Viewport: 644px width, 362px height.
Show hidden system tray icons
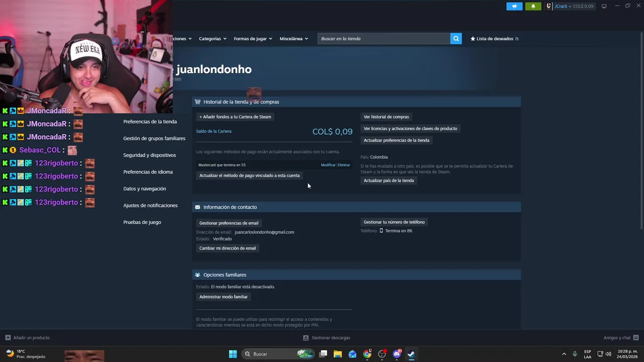click(564, 354)
